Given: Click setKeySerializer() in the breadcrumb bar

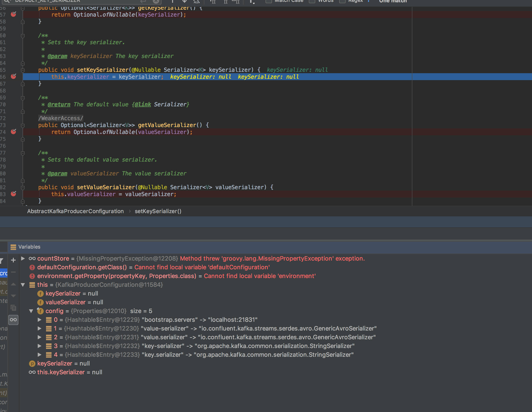Looking at the screenshot, I should pyautogui.click(x=158, y=211).
